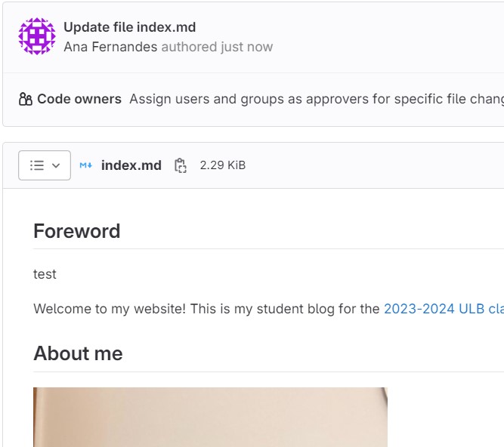Screen dimensions: 504x447
Task: Click the 'Assign users and groups' description
Action: point(317,99)
